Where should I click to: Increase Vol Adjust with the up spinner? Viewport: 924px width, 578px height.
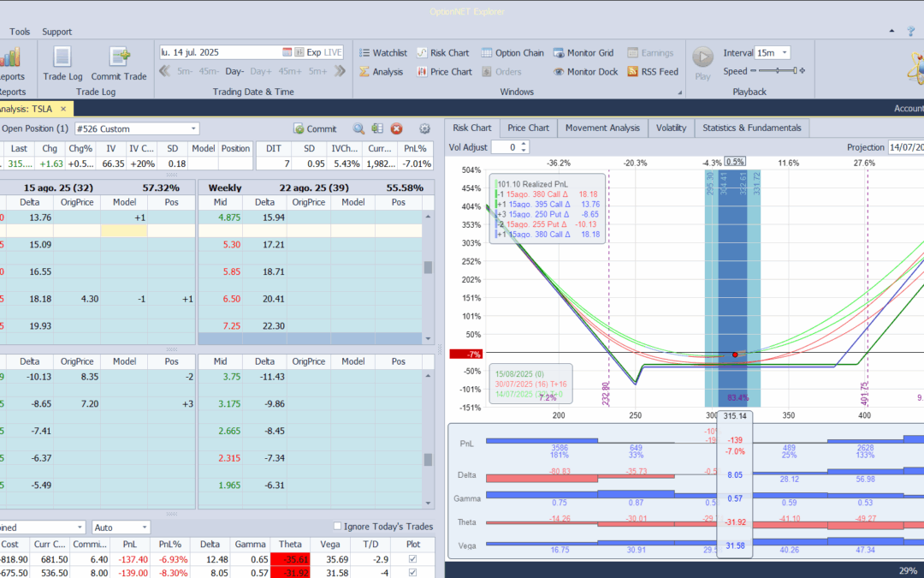524,144
